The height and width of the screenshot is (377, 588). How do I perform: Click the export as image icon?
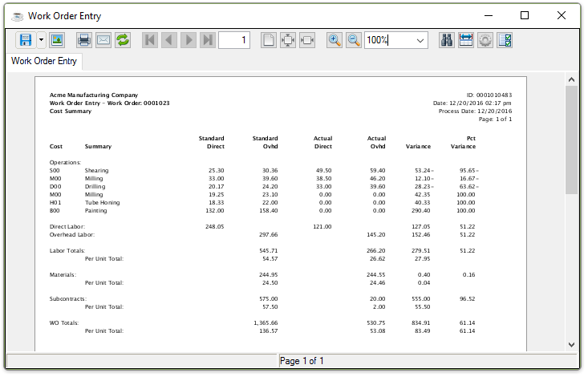pos(57,40)
